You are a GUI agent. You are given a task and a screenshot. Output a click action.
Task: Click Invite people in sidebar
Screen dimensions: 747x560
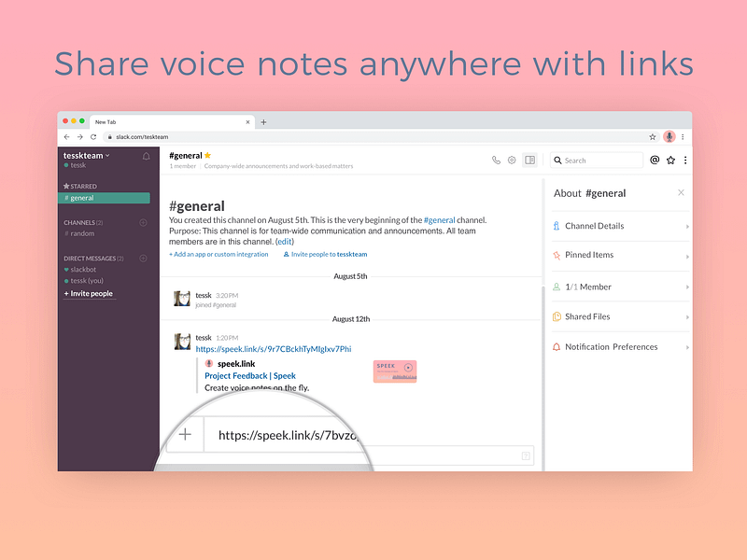click(x=89, y=294)
